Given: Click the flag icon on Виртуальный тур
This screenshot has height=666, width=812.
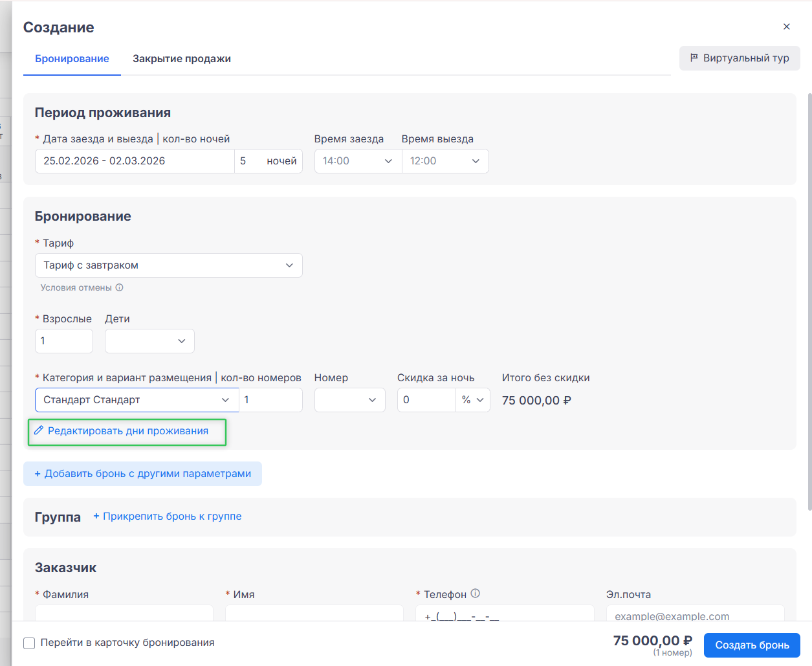Looking at the screenshot, I should (x=694, y=58).
